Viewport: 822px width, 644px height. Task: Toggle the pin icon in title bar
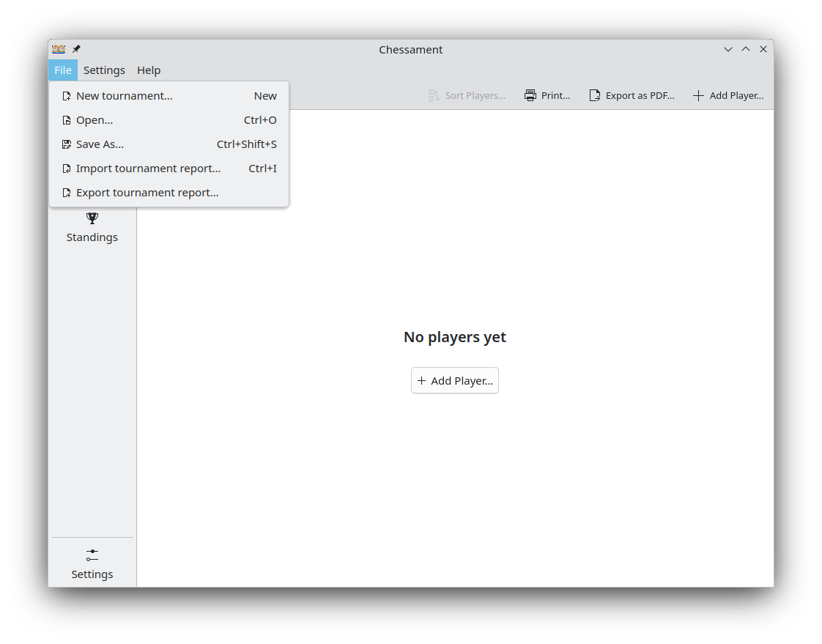point(76,49)
